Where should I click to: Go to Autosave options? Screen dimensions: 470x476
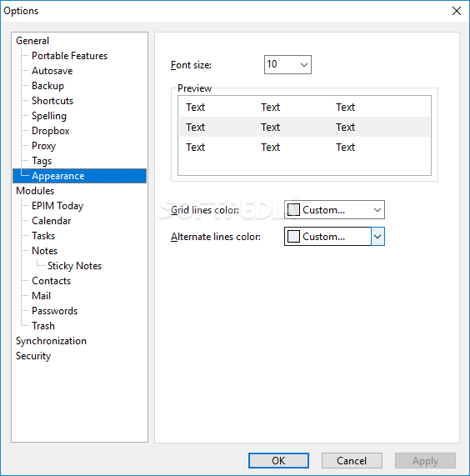click(52, 71)
